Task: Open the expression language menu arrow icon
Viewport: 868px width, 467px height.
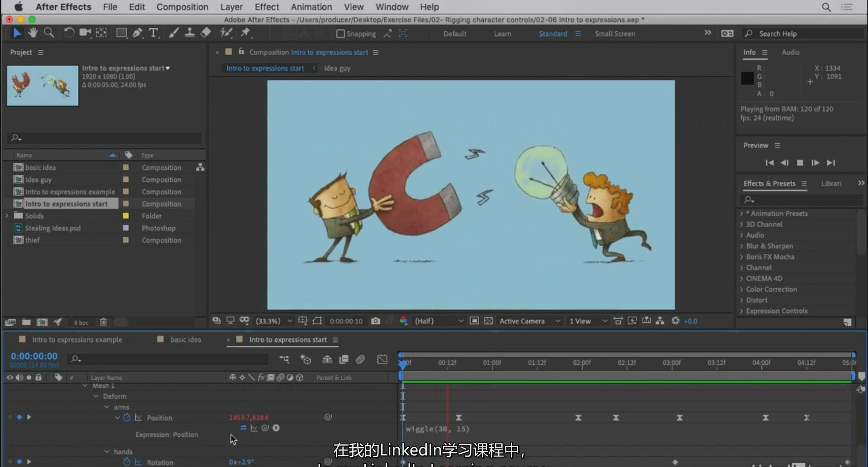Action: coord(276,428)
